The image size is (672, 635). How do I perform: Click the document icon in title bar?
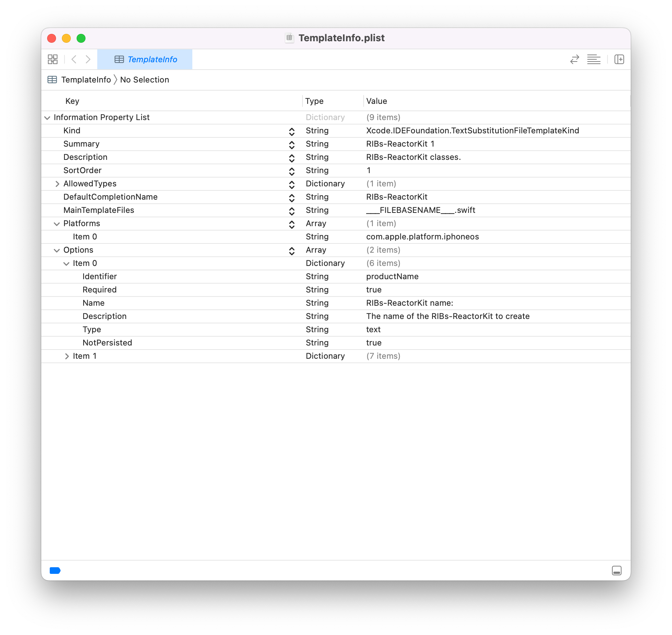click(290, 38)
